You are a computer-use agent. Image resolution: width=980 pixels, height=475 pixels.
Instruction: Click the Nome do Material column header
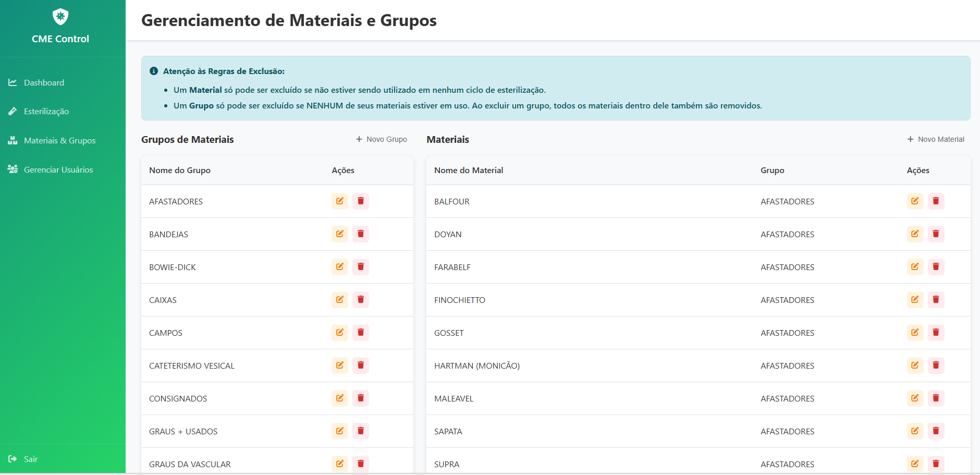pos(469,170)
